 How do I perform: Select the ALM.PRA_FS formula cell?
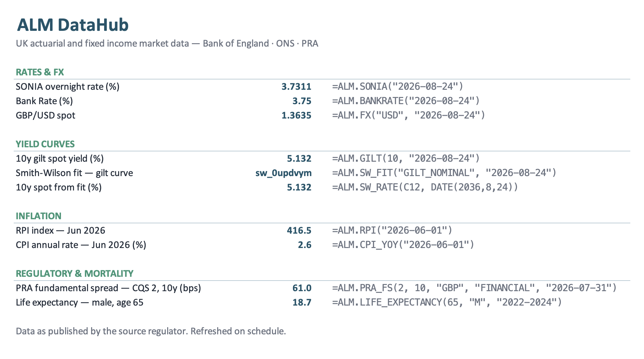tap(474, 288)
